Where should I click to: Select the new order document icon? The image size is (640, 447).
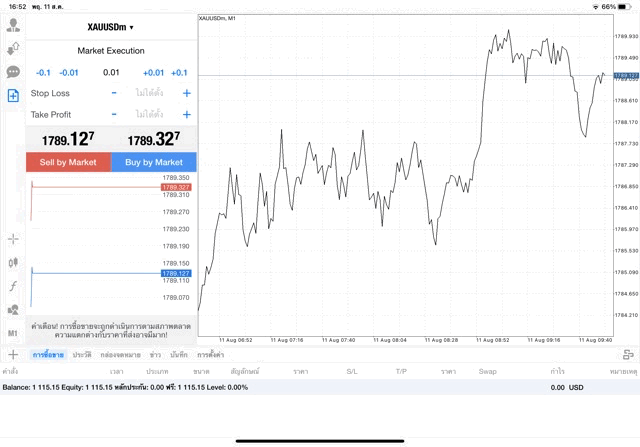13,95
